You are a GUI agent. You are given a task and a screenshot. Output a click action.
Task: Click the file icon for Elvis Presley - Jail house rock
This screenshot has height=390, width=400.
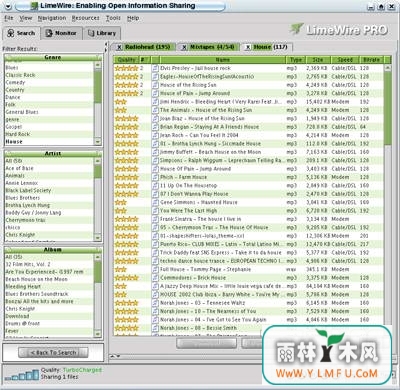click(155, 68)
